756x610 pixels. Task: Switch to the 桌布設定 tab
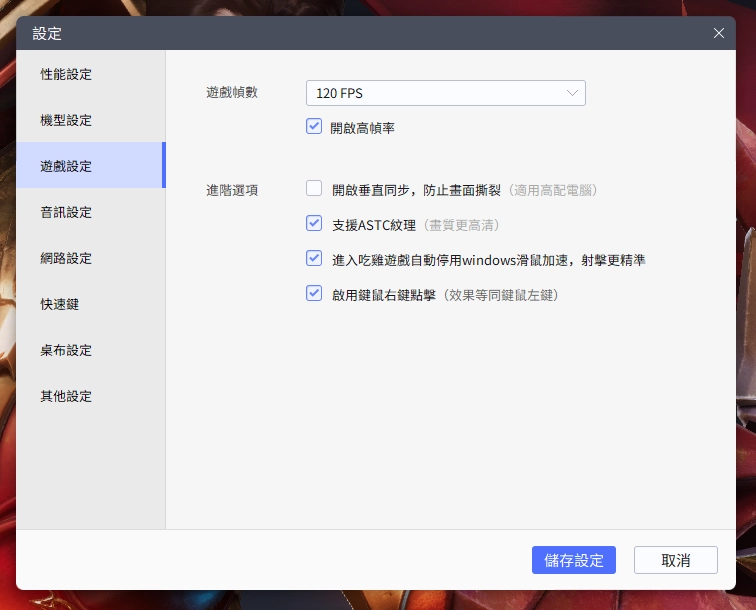pos(66,351)
